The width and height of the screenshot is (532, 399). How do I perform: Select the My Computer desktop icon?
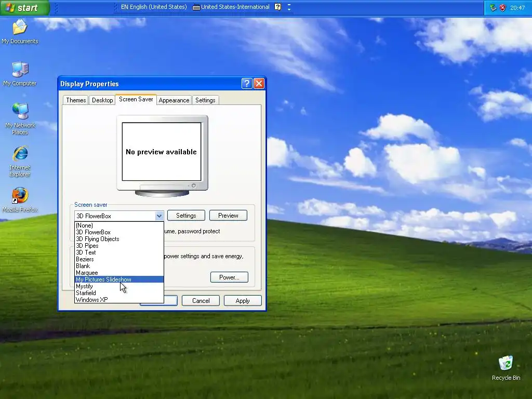(x=20, y=73)
